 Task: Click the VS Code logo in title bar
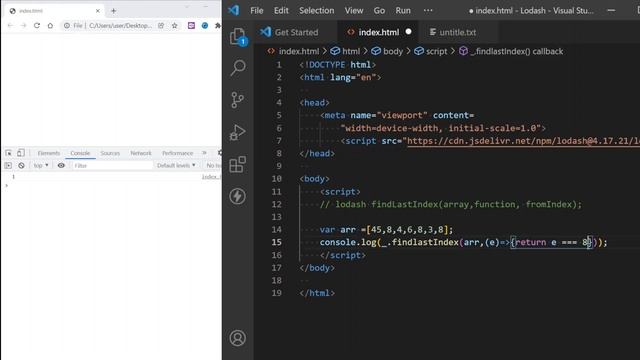tap(234, 10)
